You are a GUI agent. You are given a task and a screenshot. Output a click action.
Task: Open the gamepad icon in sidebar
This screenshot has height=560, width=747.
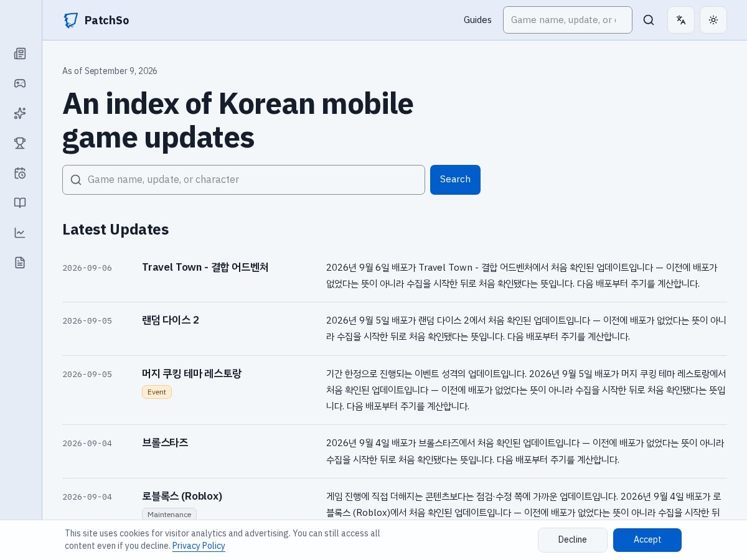20,83
